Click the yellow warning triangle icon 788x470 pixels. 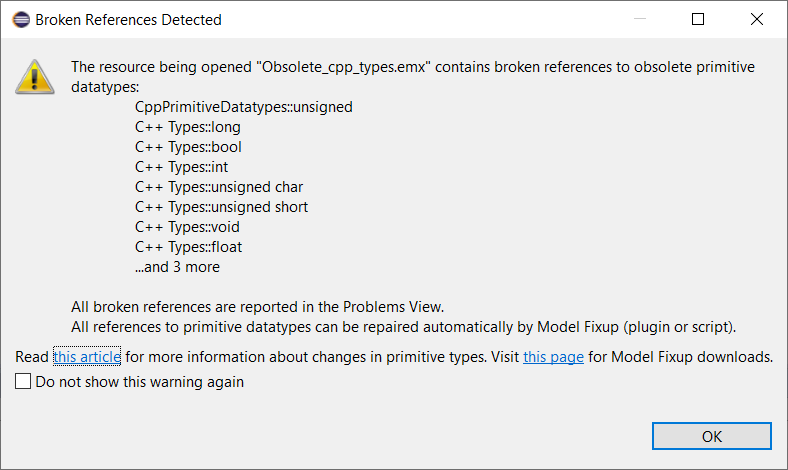[x=35, y=77]
